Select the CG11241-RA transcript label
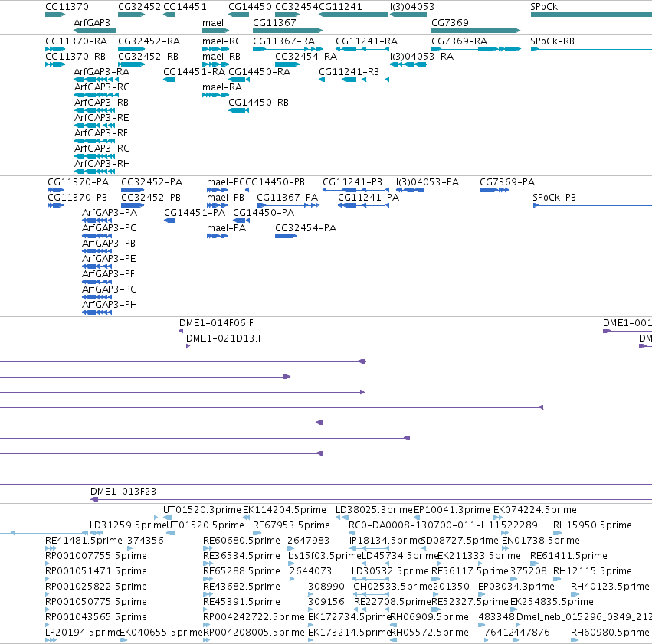The height and width of the screenshot is (644, 652). click(x=366, y=41)
